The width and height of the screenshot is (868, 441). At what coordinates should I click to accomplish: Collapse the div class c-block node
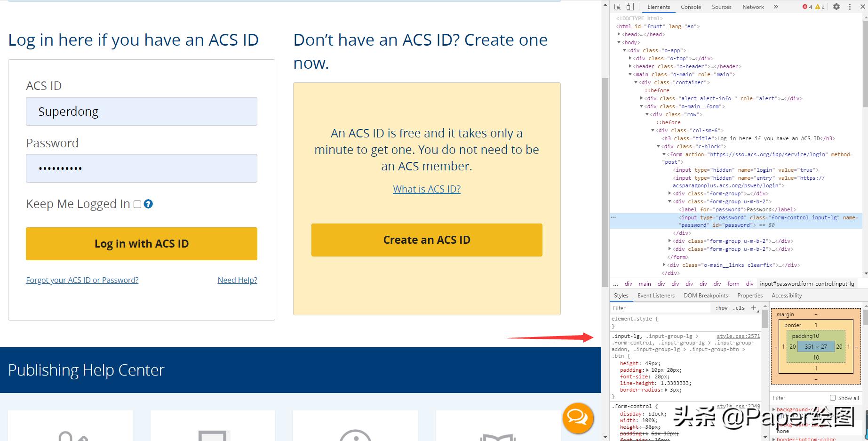point(659,146)
